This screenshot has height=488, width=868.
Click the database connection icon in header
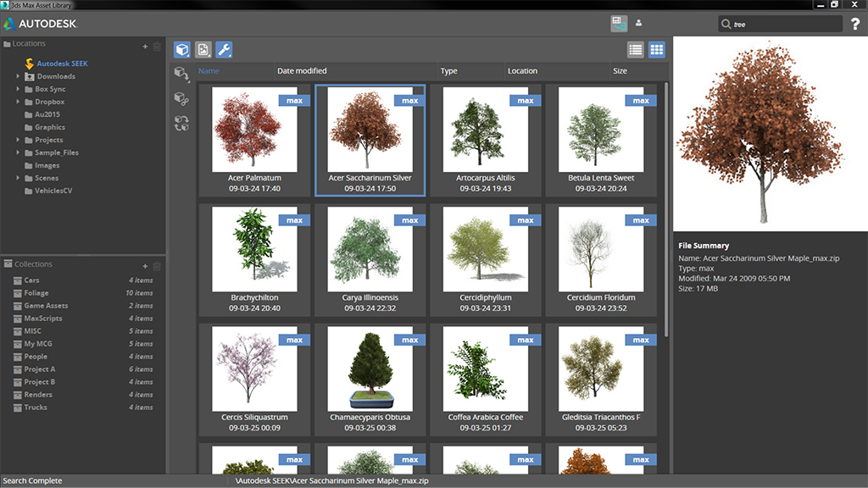click(x=619, y=24)
